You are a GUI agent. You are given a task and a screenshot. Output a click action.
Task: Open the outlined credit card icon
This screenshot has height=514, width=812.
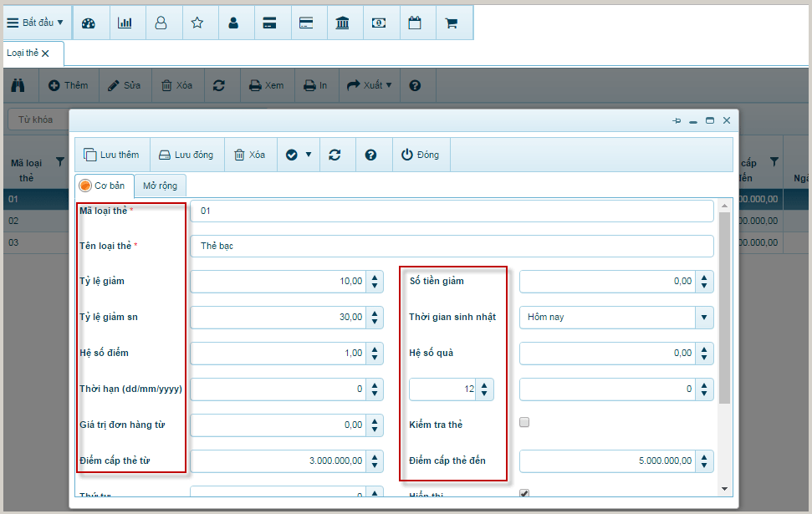pos(306,23)
